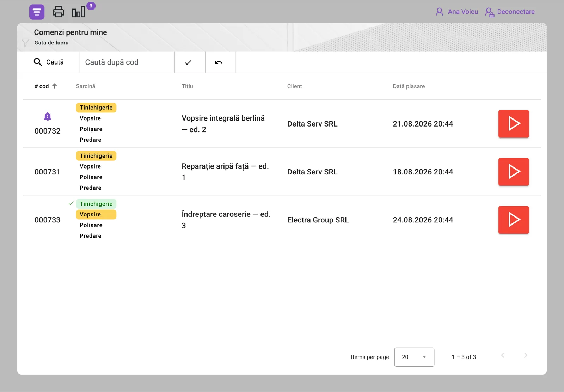
Task: Click the title 'Vopsire integrală berlină — ed. 2'
Action: pos(223,124)
